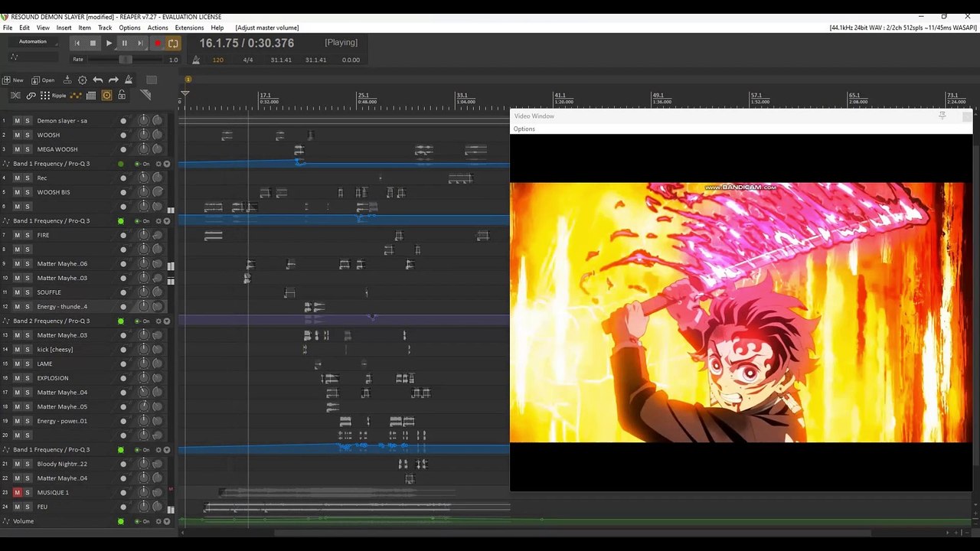This screenshot has height=551, width=980.
Task: Click the metronome icon beside the 120 tempo
Action: pos(196,60)
